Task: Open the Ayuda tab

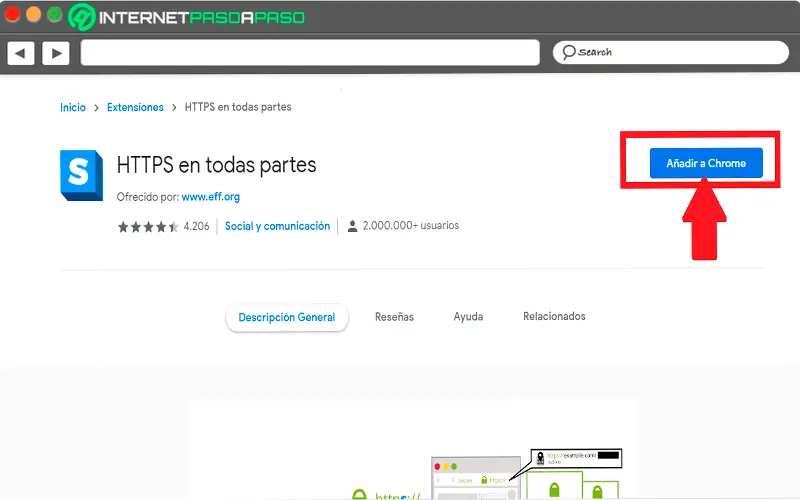Action: [468, 317]
